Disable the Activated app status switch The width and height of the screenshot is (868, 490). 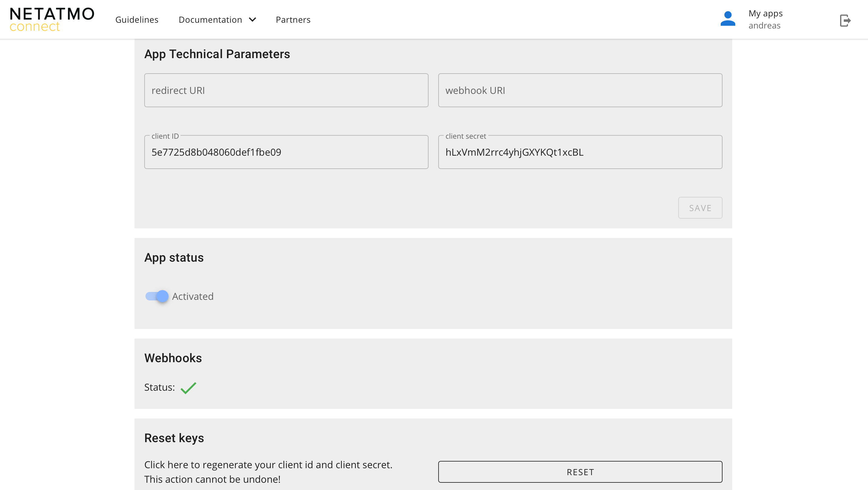[x=157, y=296]
